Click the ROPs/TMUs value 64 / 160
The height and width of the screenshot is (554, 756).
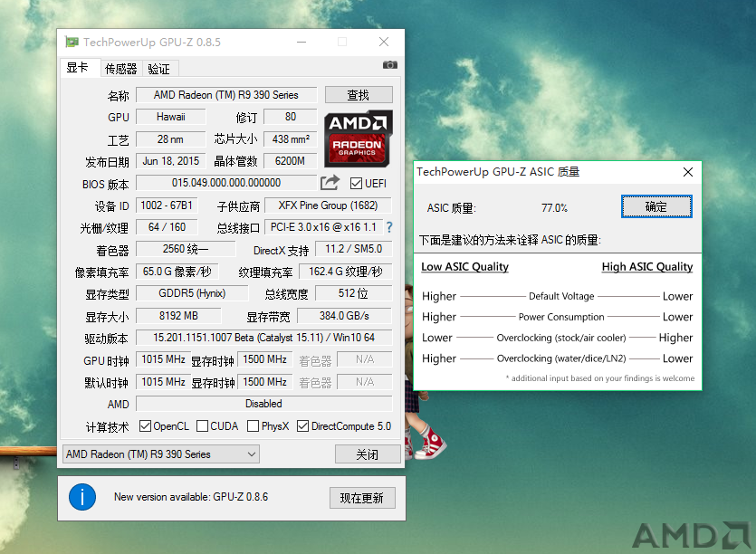click(x=167, y=227)
